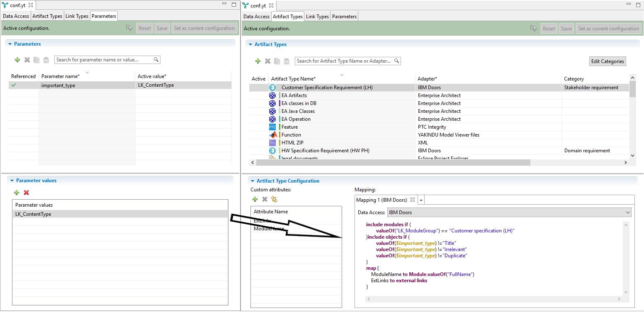Viewport: 644px width, 320px height.
Task: Click the PTC icon of Feature row
Action: pos(272,127)
